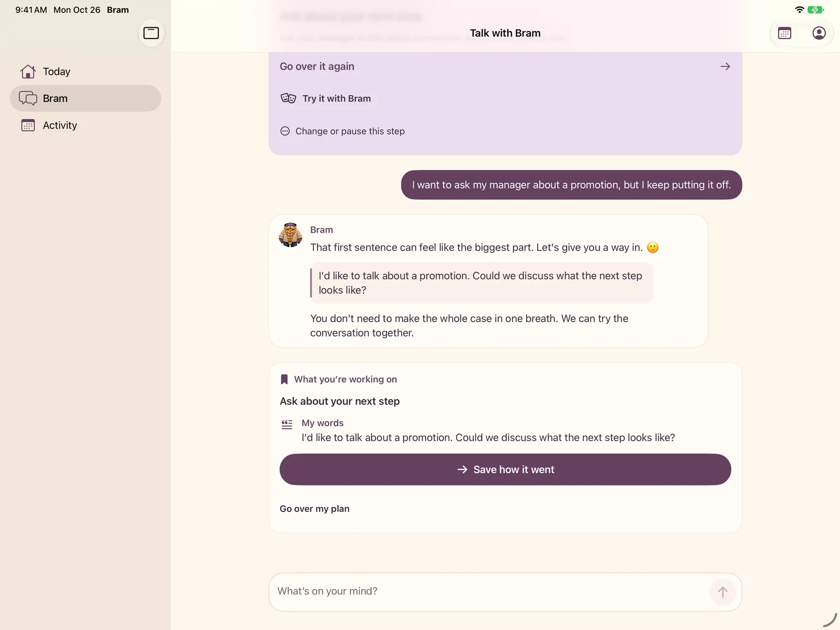Click the arrow beside Go over it again
This screenshot has height=630, width=840.
pyautogui.click(x=725, y=66)
